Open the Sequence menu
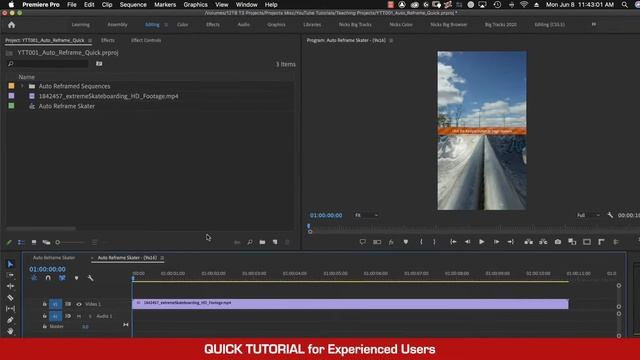Image resolution: width=640 pixels, height=360 pixels. (133, 4)
